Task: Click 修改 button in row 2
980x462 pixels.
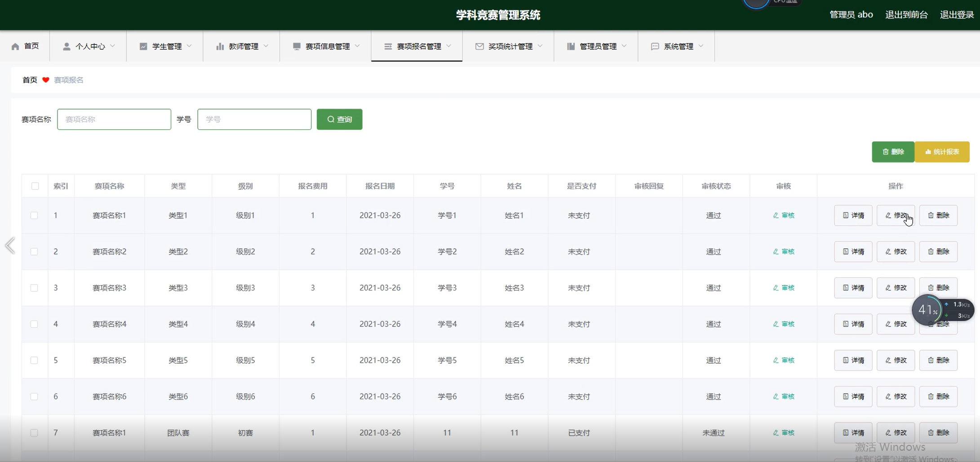Action: (896, 251)
